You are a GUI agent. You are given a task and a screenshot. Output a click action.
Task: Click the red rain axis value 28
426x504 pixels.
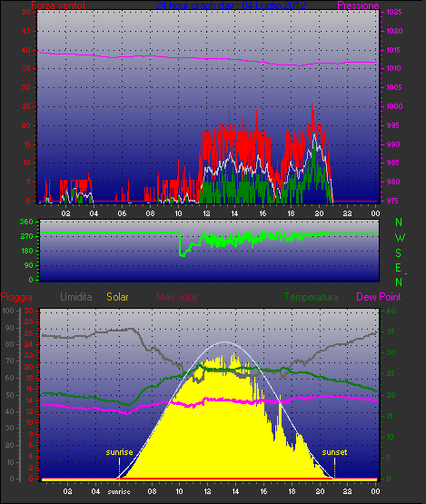pos(29,321)
